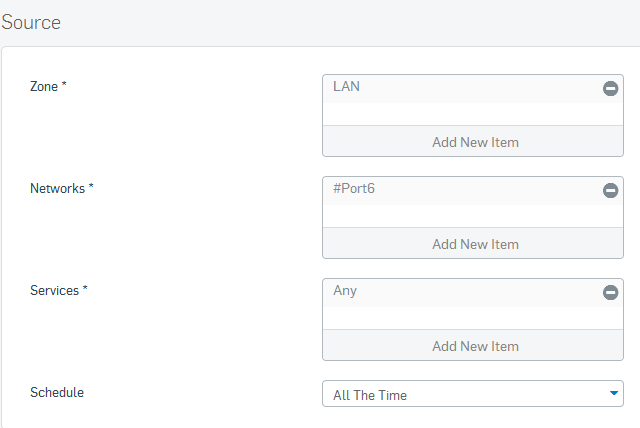The width and height of the screenshot is (640, 428).
Task: Add New Item to Networks
Action: coord(473,243)
